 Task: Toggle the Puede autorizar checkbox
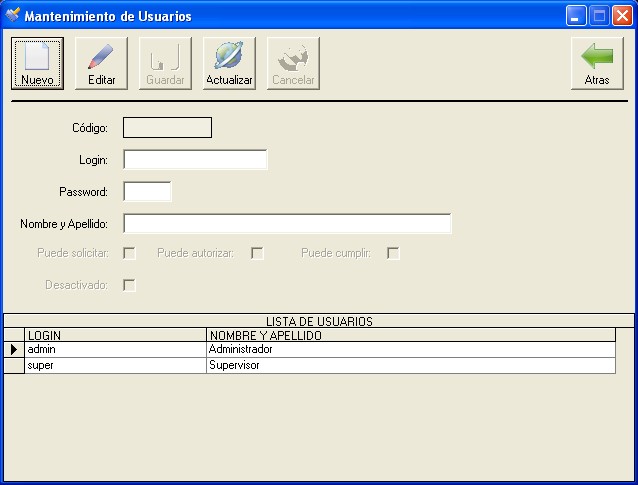click(x=257, y=253)
